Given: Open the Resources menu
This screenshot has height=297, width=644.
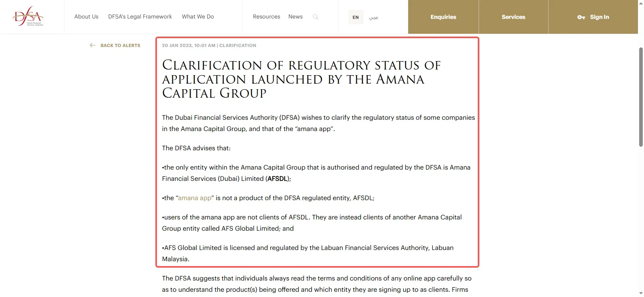Looking at the screenshot, I should (x=266, y=16).
